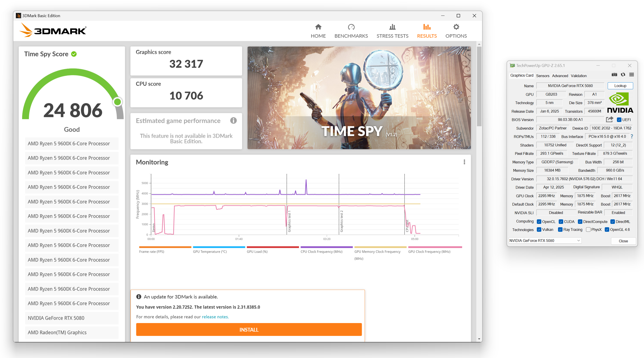This screenshot has width=644, height=358.
Task: Click the info icon on Estimated game performance
Action: point(233,121)
